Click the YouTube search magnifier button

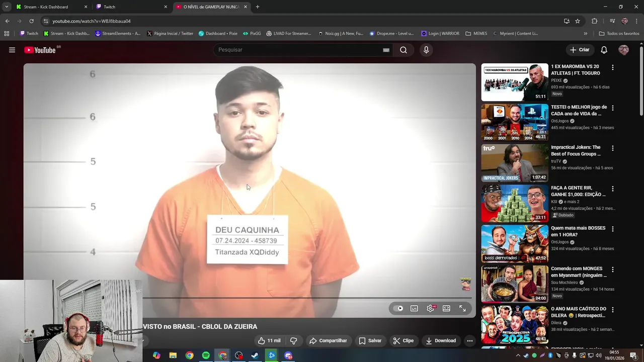(x=404, y=50)
